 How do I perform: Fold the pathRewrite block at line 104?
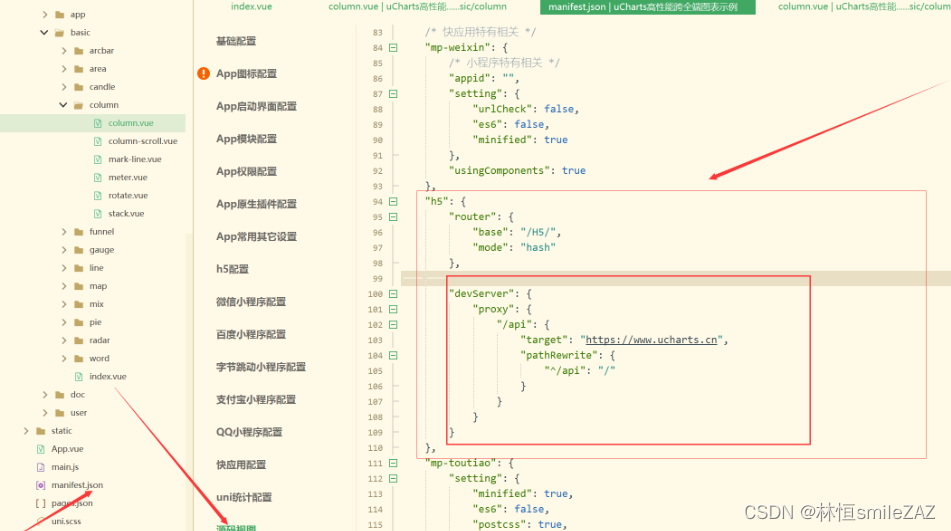[x=393, y=356]
